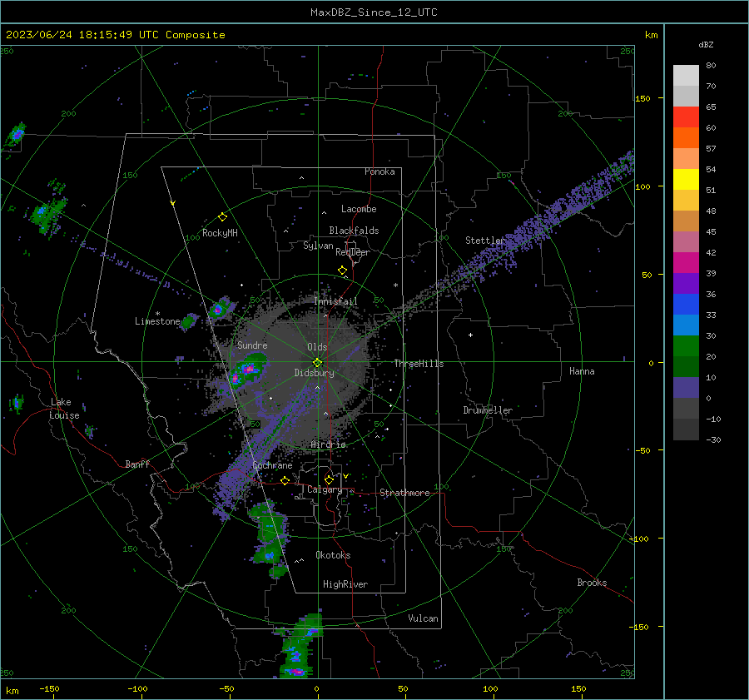The width and height of the screenshot is (749, 700).
Task: Click the yellow diamond marker below RedDeer
Action: pyautogui.click(x=342, y=271)
